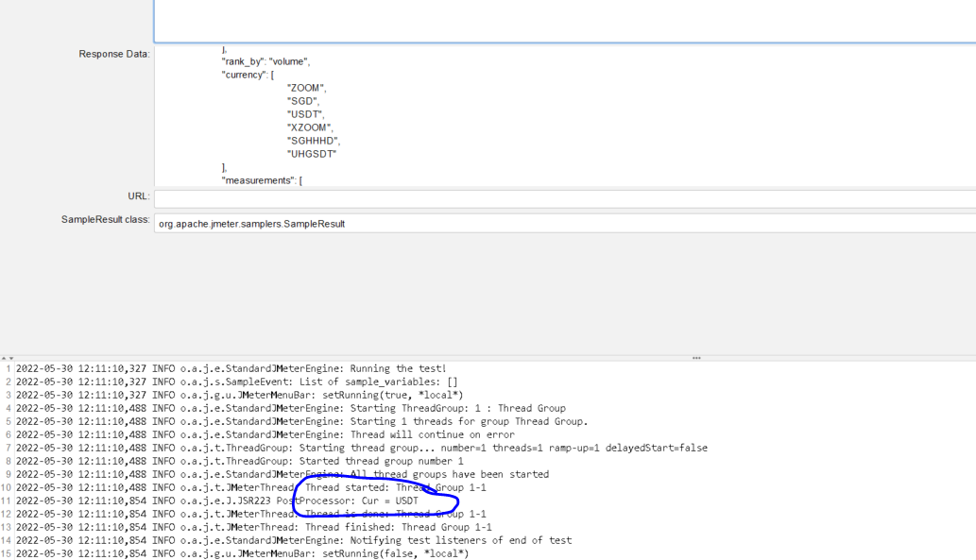The width and height of the screenshot is (976, 560).
Task: Click the log panel collapse-down arrow
Action: click(x=10, y=359)
